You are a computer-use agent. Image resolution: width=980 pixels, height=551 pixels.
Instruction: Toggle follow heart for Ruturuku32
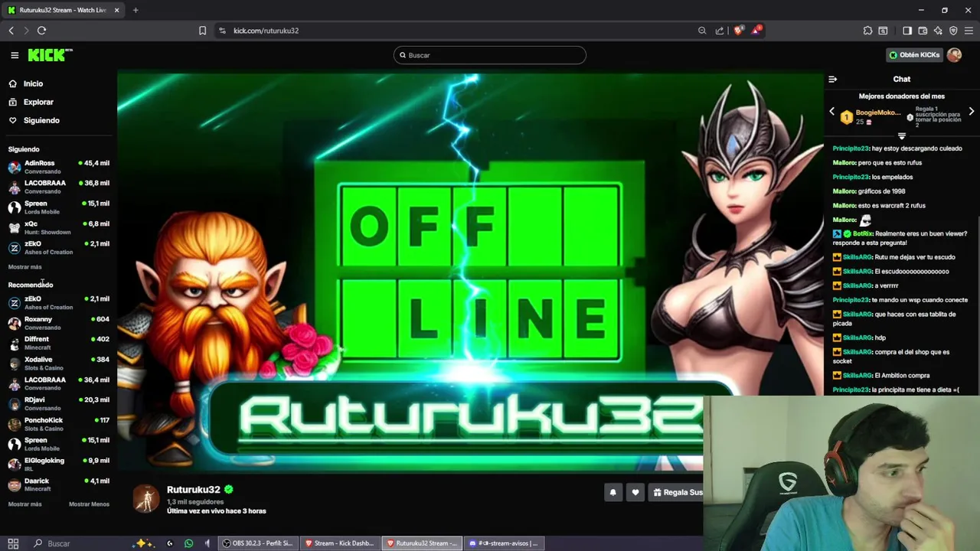635,492
